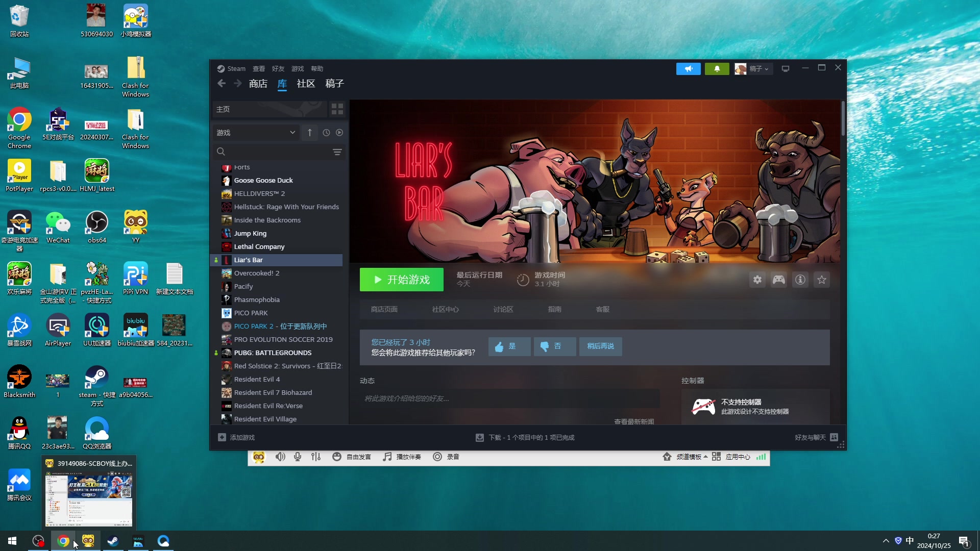The image size is (980, 551).
Task: Open the Discussions (讨论区) tab
Action: (x=503, y=310)
